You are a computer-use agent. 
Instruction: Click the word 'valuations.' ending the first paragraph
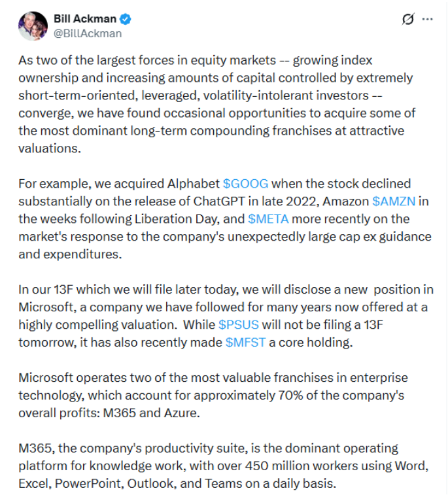click(x=50, y=148)
